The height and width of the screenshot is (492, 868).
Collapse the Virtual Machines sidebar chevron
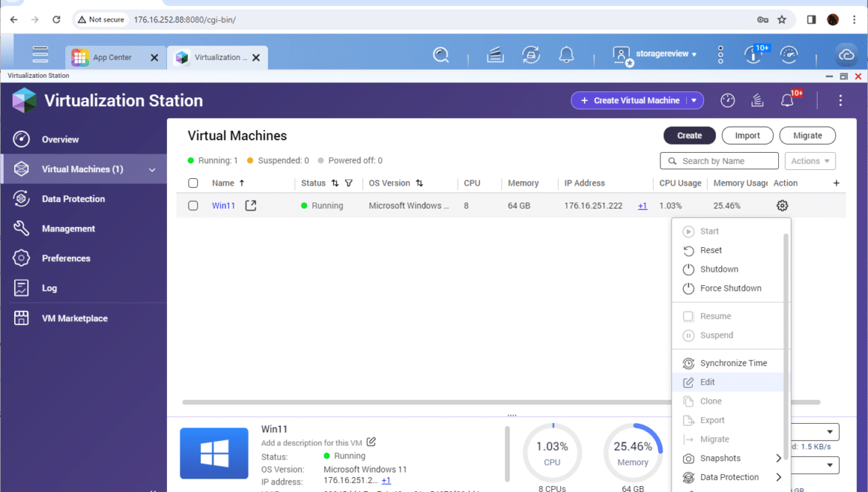tap(152, 170)
